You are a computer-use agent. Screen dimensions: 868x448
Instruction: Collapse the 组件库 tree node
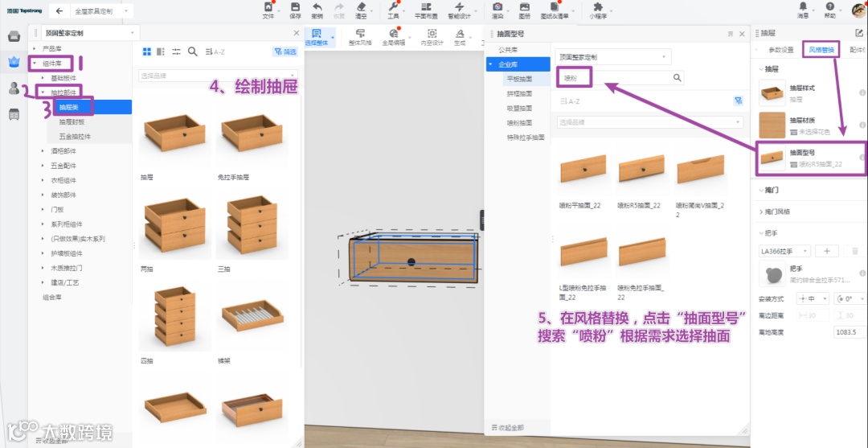click(35, 63)
